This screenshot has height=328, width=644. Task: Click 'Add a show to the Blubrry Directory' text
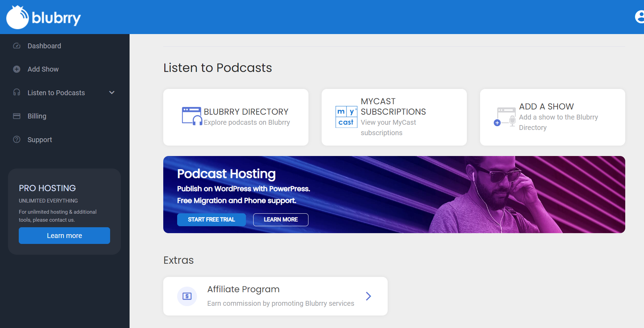tap(559, 122)
